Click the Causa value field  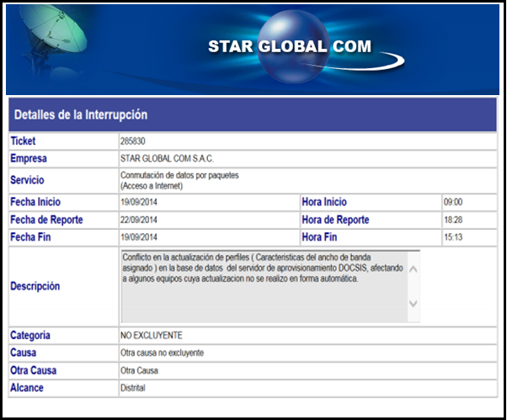click(x=163, y=353)
